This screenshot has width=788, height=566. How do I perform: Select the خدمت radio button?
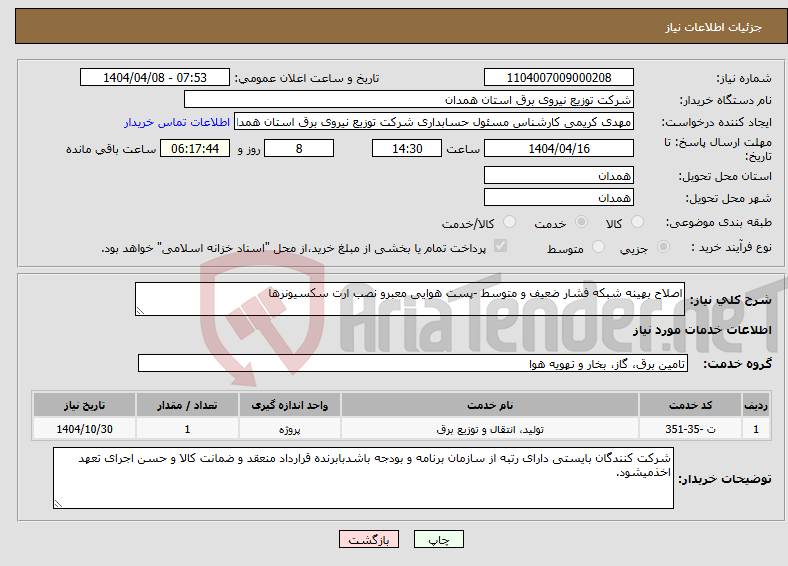click(581, 222)
